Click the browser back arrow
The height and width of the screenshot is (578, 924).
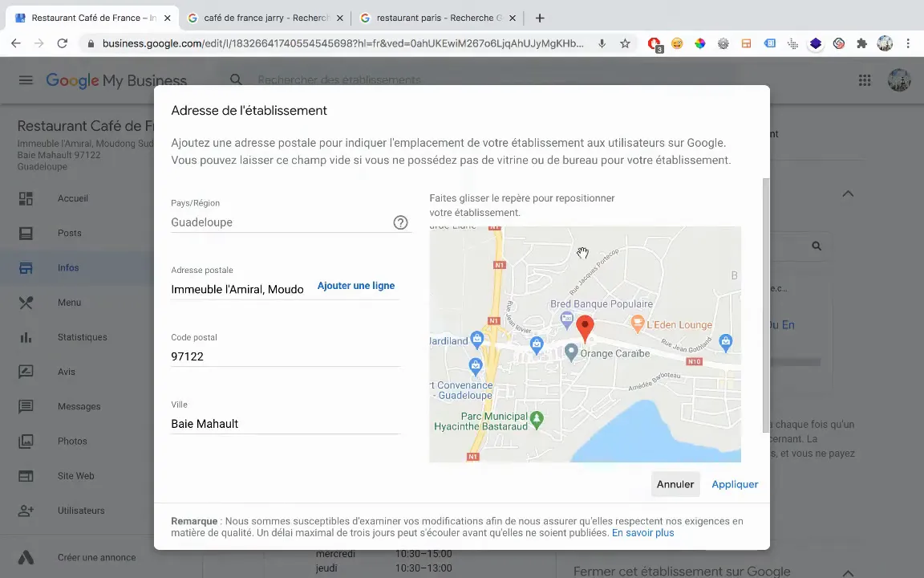point(16,43)
